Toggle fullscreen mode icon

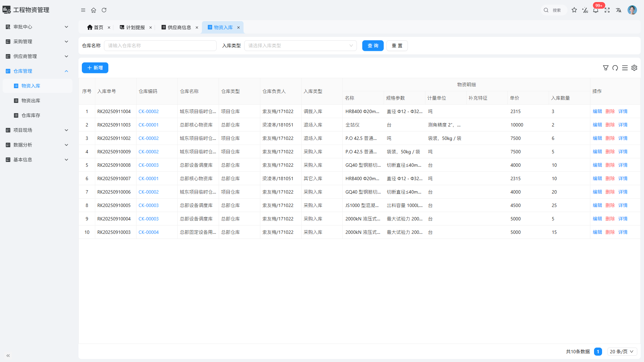point(607,10)
